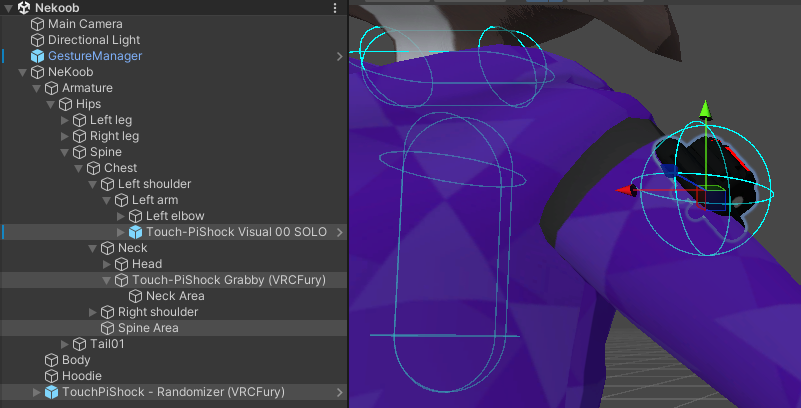Viewport: 801px width, 408px height.
Task: Select Left leg in hierarchy
Action: pos(111,120)
